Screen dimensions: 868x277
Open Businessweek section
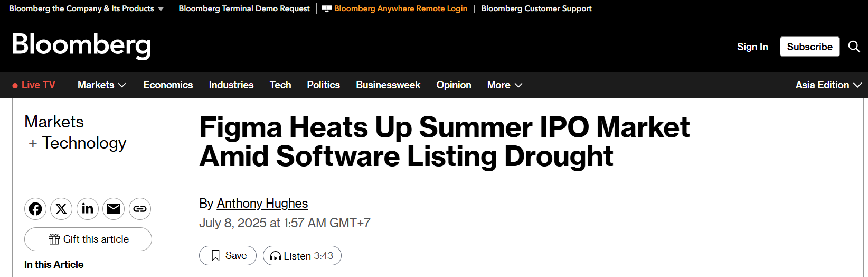(x=388, y=85)
